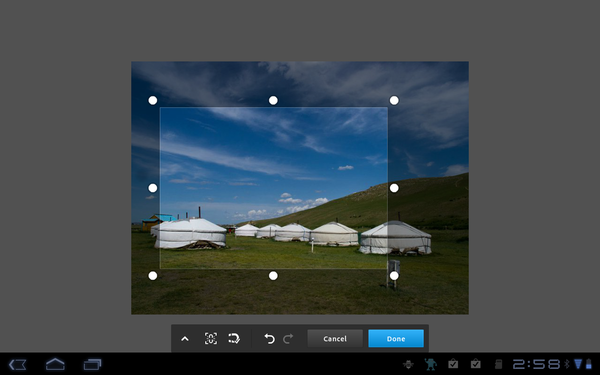This screenshot has height=375, width=600.
Task: Open the SD card notification icon
Action: pyautogui.click(x=498, y=364)
